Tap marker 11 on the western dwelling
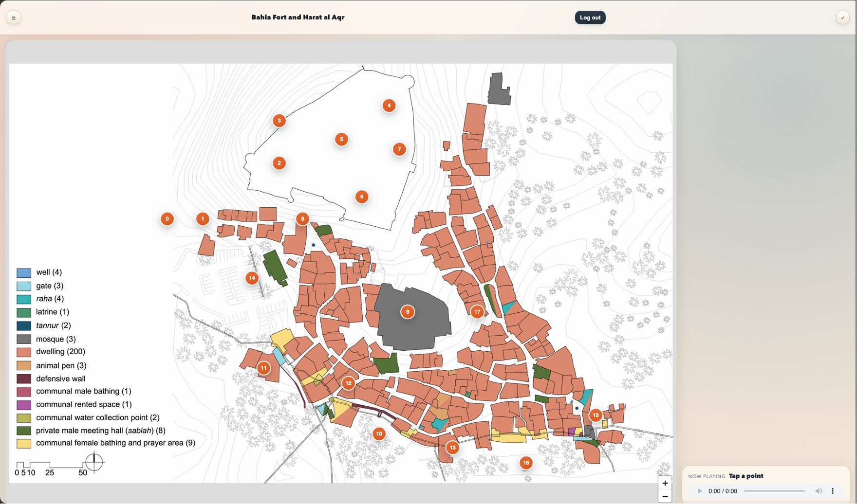The height and width of the screenshot is (504, 857). pyautogui.click(x=263, y=368)
